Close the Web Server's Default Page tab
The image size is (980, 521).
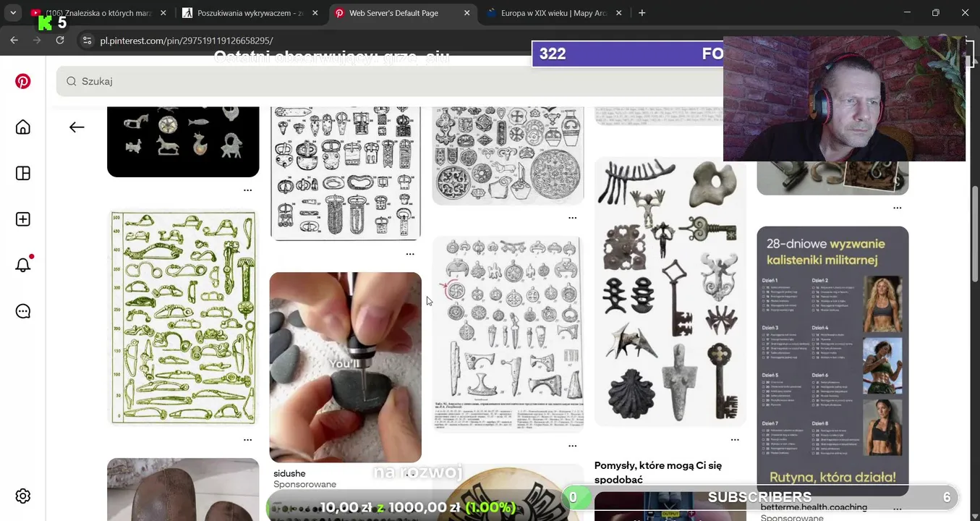(467, 13)
